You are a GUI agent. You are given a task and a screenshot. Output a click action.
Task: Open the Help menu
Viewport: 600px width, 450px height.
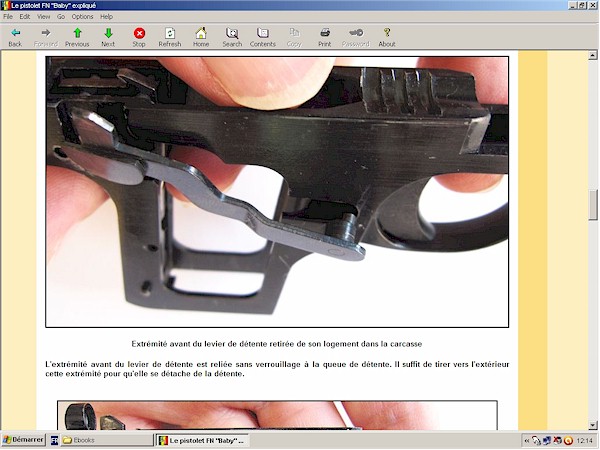[x=106, y=16]
